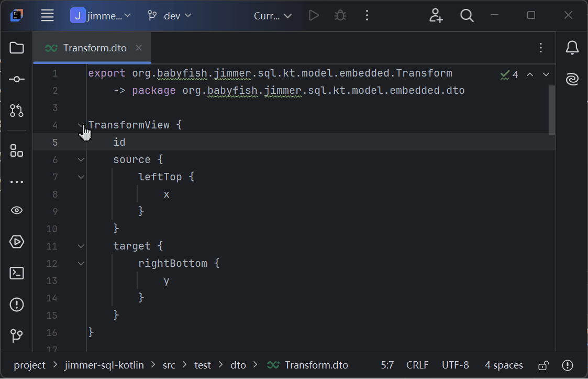The height and width of the screenshot is (379, 588).
Task: Open status bar problems indicator icon
Action: 568,365
